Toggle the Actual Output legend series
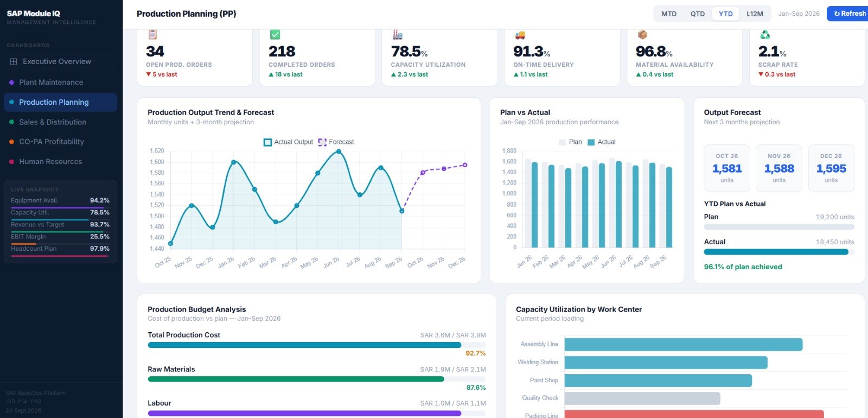 click(x=289, y=142)
